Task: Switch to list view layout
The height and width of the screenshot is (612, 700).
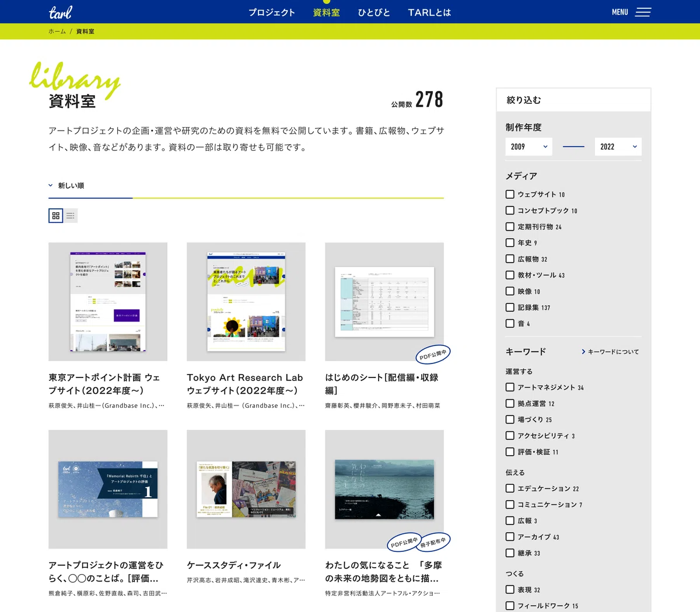Action: [71, 216]
